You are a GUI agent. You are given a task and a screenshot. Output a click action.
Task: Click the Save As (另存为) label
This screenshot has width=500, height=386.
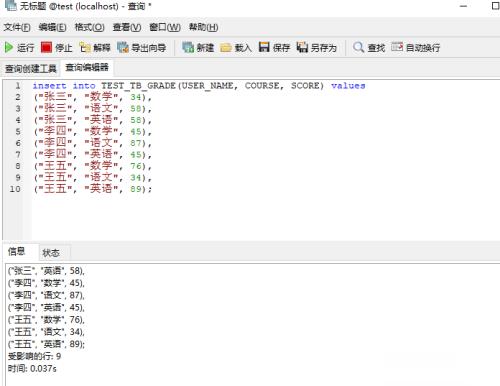click(x=324, y=48)
